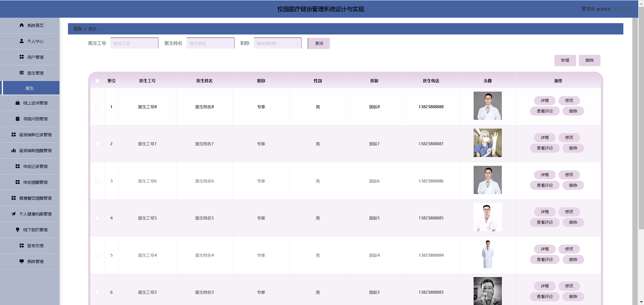Click the bar chart icon beside 疫苗接种提醒管理
Image resolution: width=644 pixels, height=305 pixels.
pyautogui.click(x=14, y=150)
